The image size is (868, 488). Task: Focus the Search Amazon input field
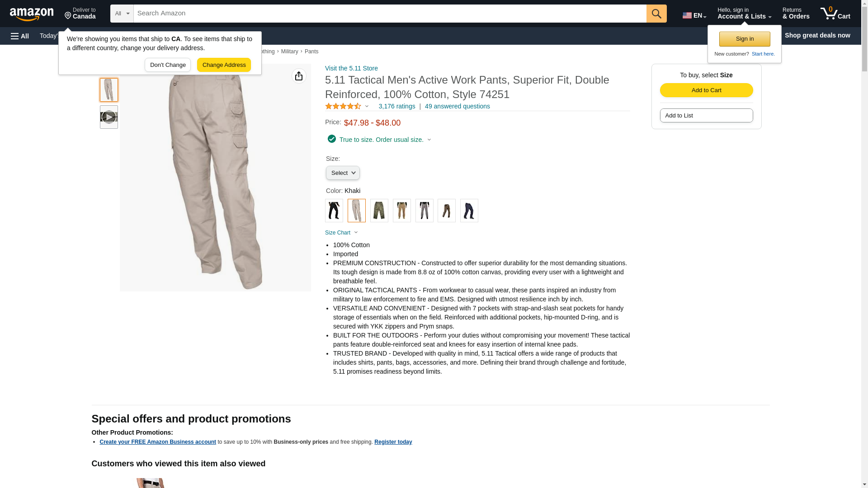[390, 14]
